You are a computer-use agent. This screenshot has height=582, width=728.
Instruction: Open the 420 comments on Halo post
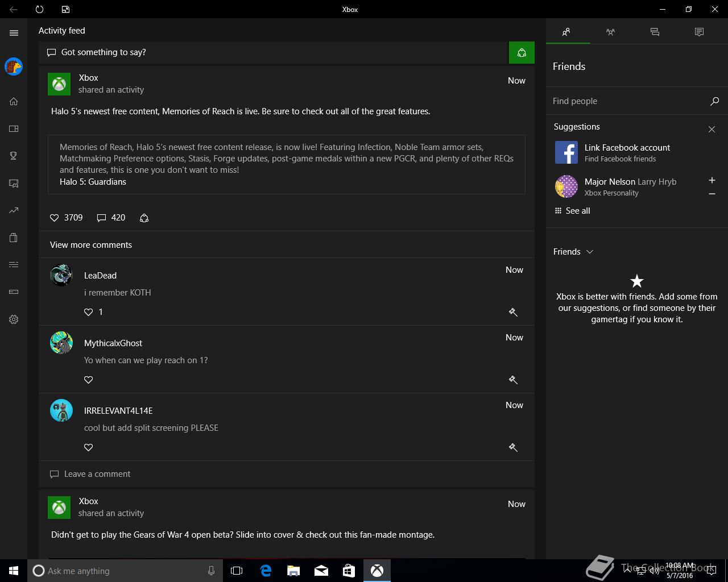111,218
